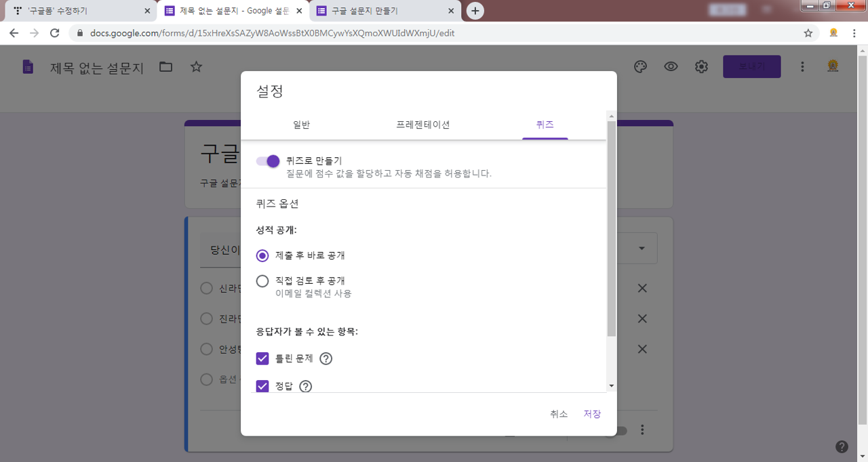The image size is (868, 462).
Task: Click the Google Forms document icon
Action: pos(28,67)
